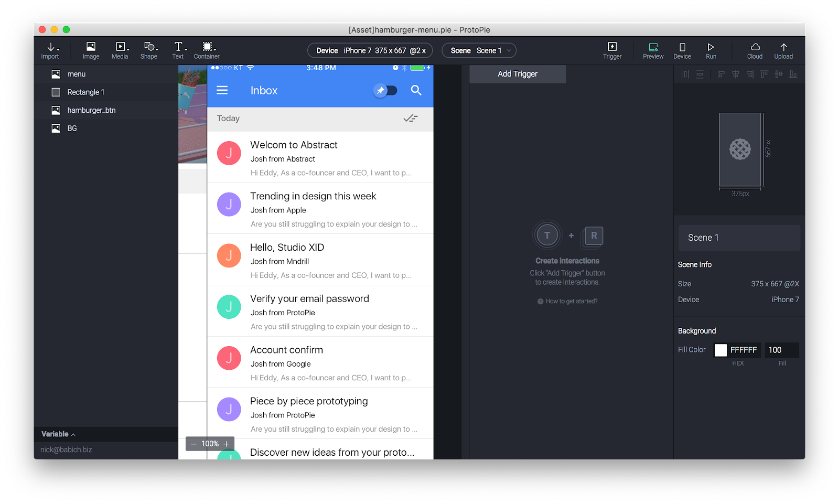
Task: Click distribute horizontally icon
Action: (685, 74)
